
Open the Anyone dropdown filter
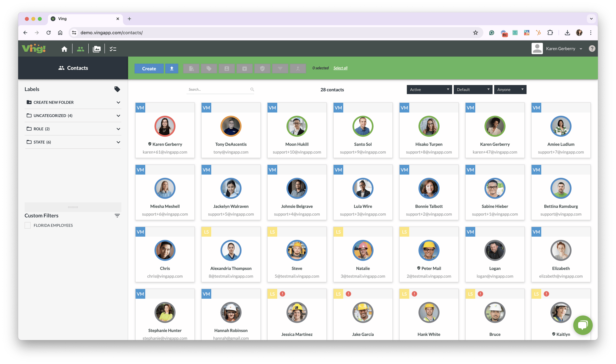pos(510,89)
